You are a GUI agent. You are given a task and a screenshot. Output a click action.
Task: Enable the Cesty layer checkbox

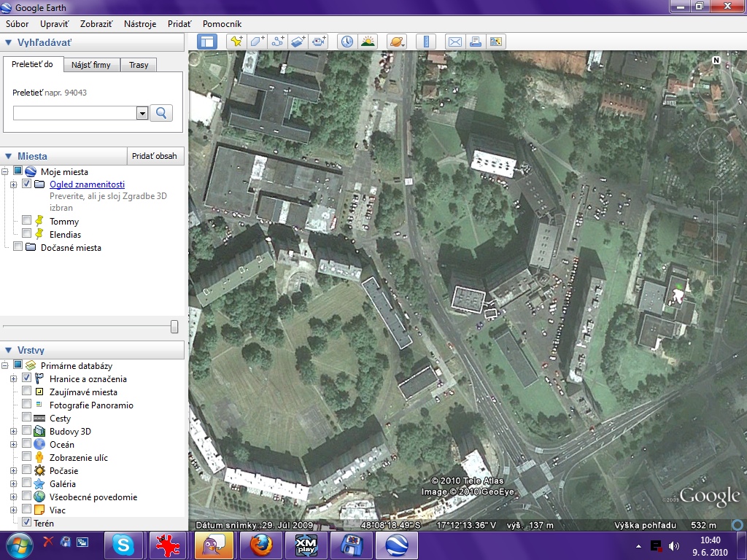pos(27,419)
